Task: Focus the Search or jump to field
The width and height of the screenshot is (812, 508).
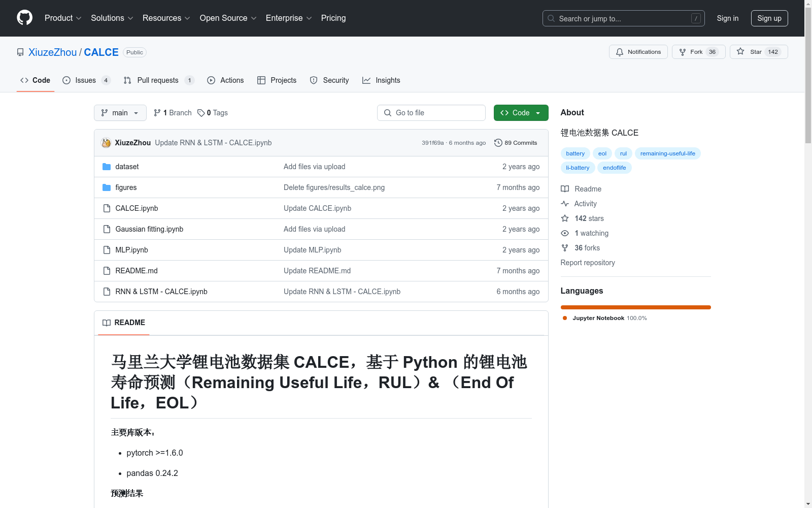Action: click(x=624, y=18)
